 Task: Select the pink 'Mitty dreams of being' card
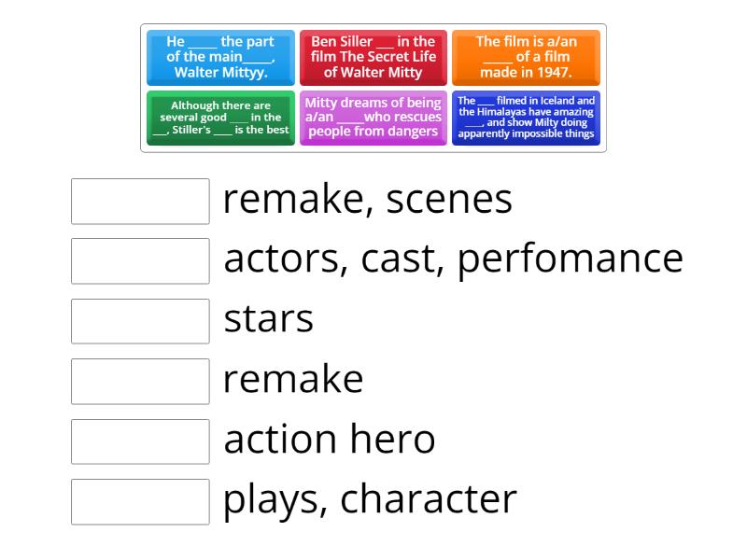pyautogui.click(x=373, y=117)
